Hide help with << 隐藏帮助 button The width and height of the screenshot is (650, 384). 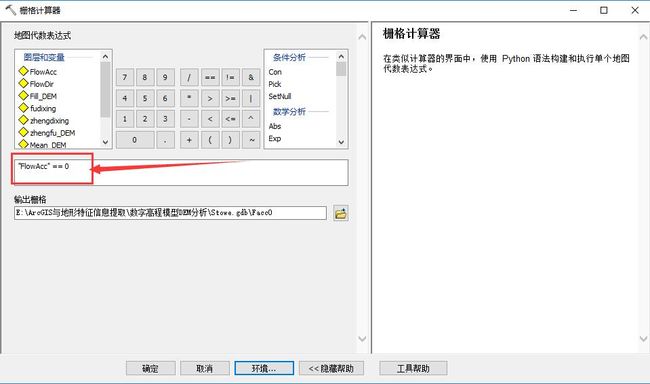coord(332,368)
